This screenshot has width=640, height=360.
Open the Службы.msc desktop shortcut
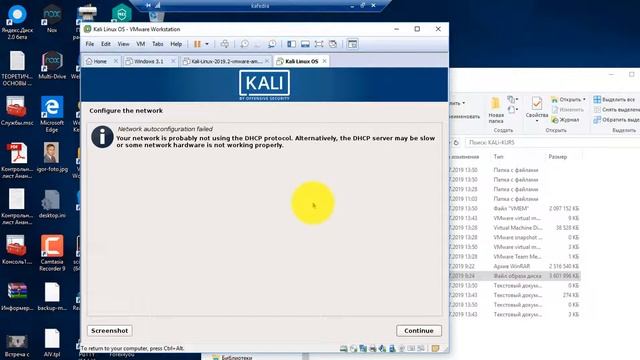(x=17, y=111)
